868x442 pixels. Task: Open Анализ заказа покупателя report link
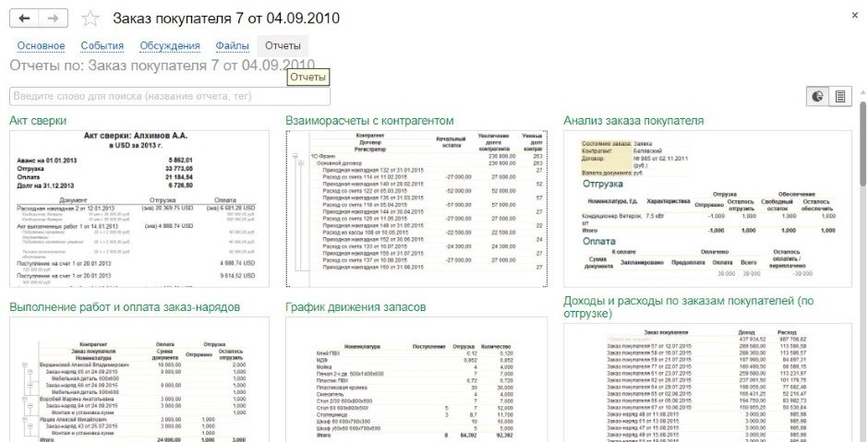pyautogui.click(x=633, y=121)
